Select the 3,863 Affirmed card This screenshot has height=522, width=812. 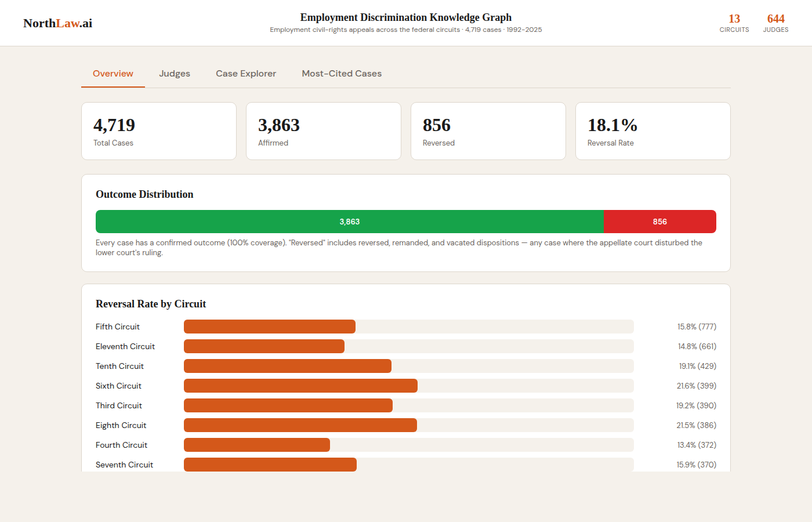click(x=324, y=131)
